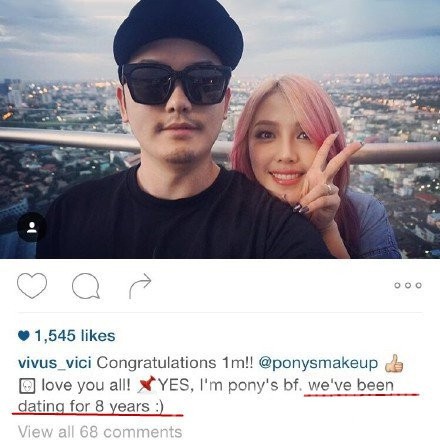Open the three-dot more options menu
This screenshot has width=440, height=440.
point(408,285)
